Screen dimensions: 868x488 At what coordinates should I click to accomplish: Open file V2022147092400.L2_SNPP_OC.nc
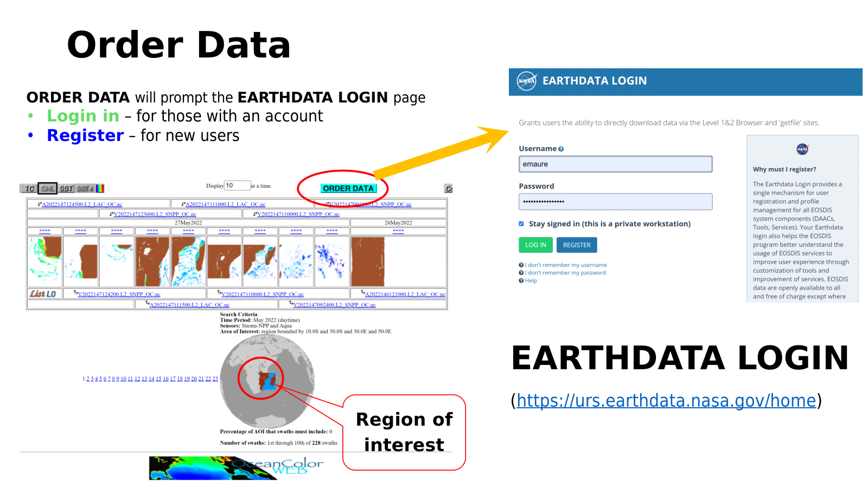[334, 305]
